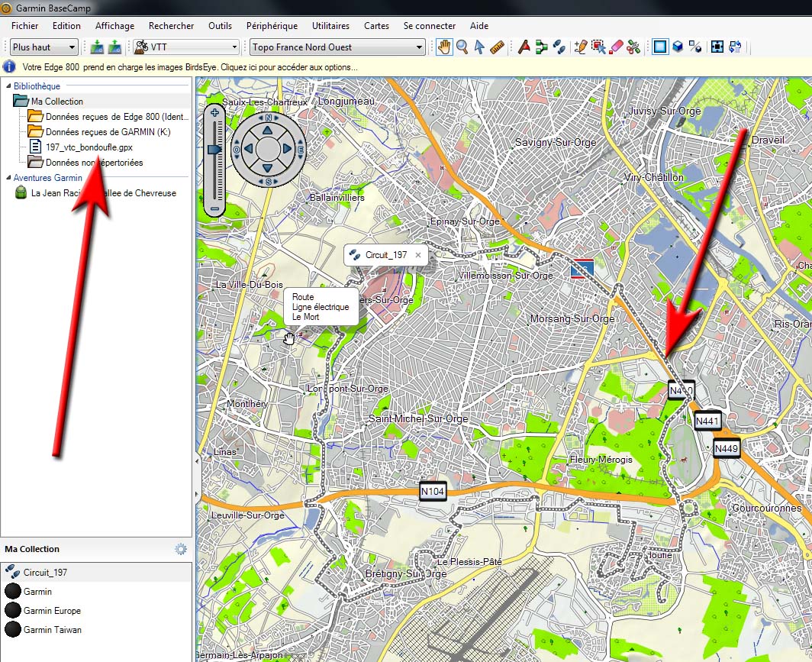
Task: Open the Plus haut detail dropdown
Action: 44,47
